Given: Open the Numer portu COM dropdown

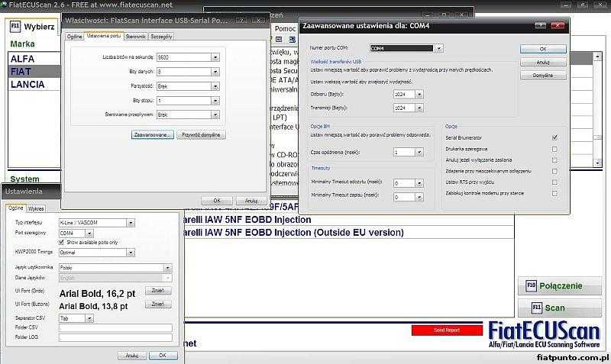Looking at the screenshot, I should [x=438, y=48].
